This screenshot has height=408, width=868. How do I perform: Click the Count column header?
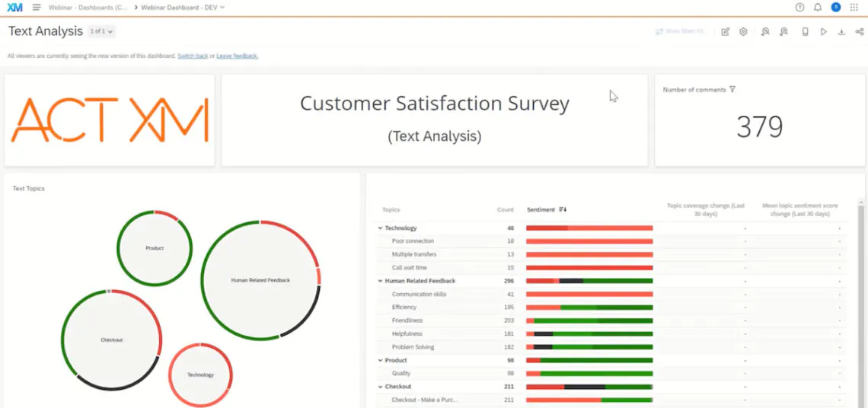(506, 210)
